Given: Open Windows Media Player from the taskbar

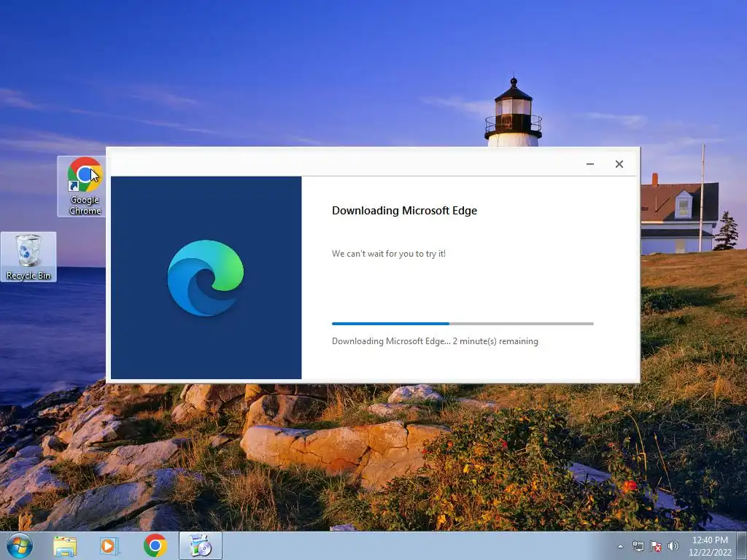Looking at the screenshot, I should click(x=109, y=546).
